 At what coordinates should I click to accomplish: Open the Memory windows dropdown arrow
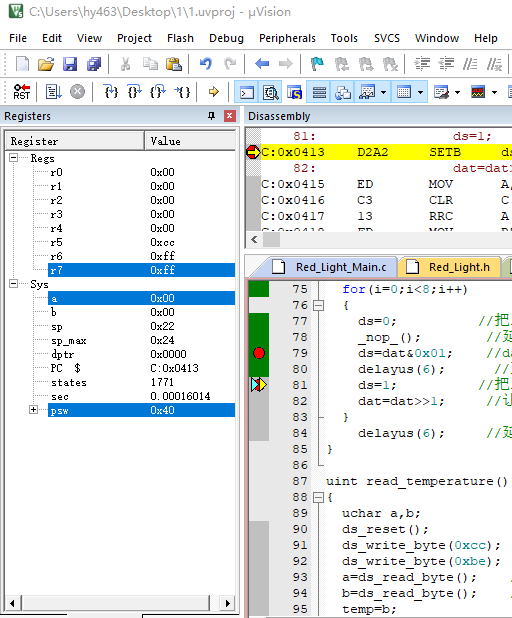pos(421,92)
